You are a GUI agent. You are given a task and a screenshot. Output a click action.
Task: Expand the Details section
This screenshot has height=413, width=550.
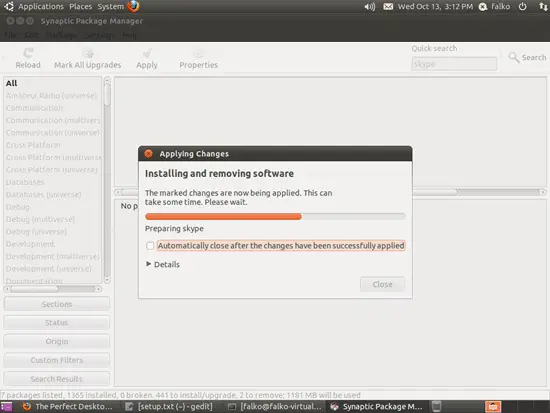(163, 264)
